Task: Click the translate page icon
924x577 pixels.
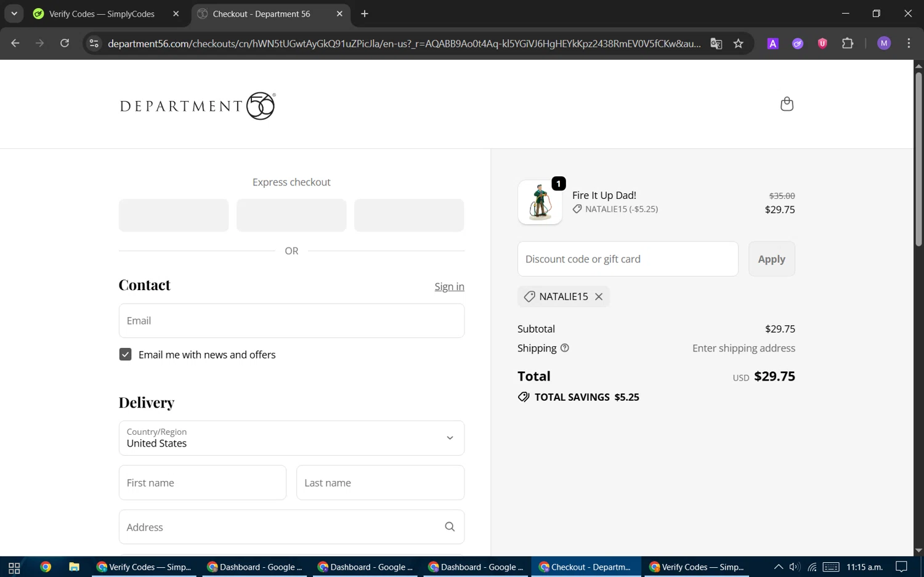Action: (716, 43)
